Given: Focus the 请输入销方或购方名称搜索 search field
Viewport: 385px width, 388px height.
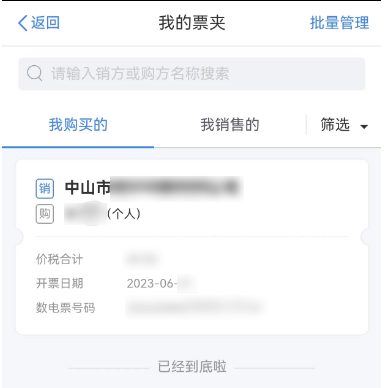Looking at the screenshot, I should pyautogui.click(x=192, y=74).
